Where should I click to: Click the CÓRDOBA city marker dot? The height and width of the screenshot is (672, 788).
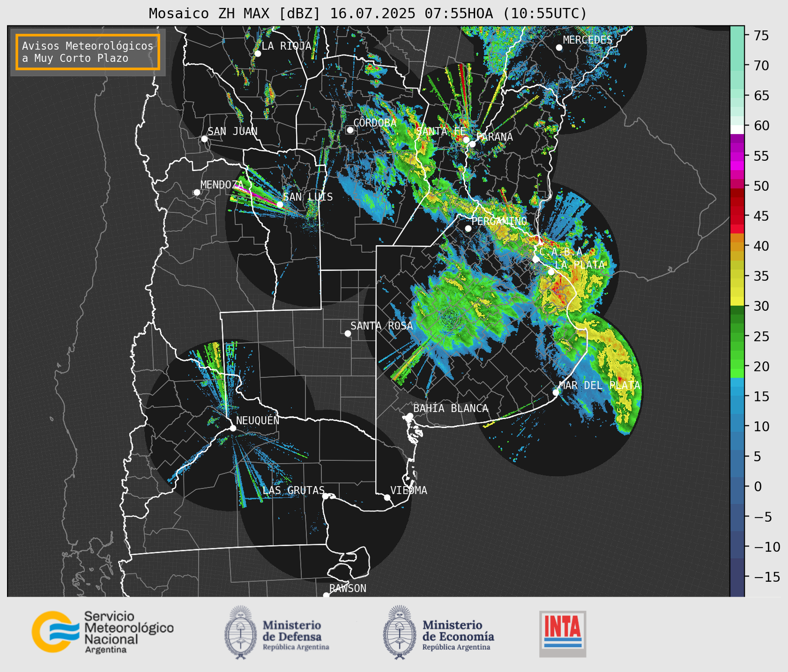pyautogui.click(x=350, y=130)
